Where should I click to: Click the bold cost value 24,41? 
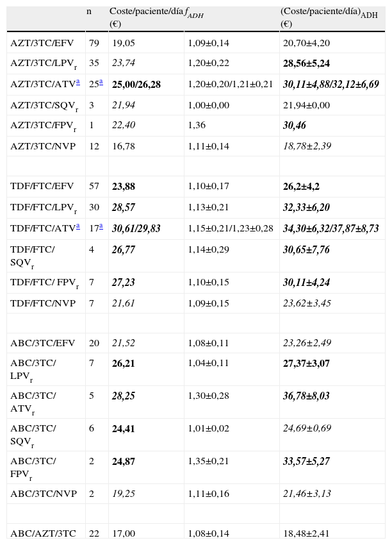click(126, 429)
